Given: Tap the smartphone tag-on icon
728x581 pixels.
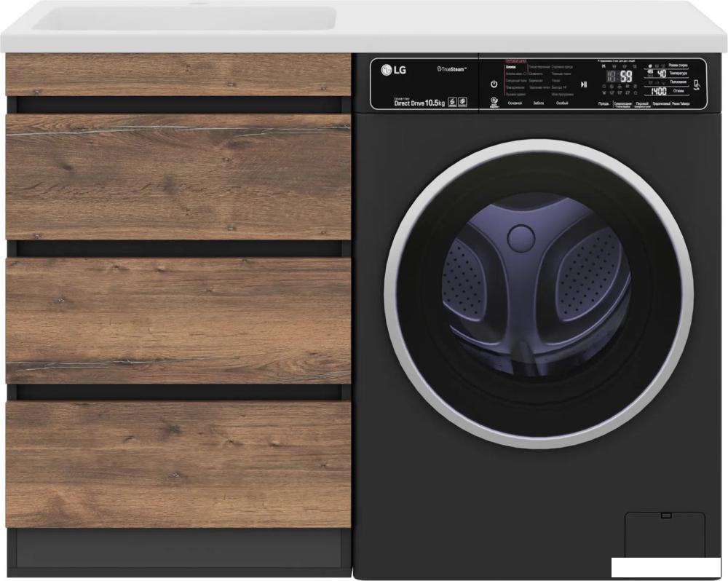Looking at the screenshot, I should click(697, 84).
